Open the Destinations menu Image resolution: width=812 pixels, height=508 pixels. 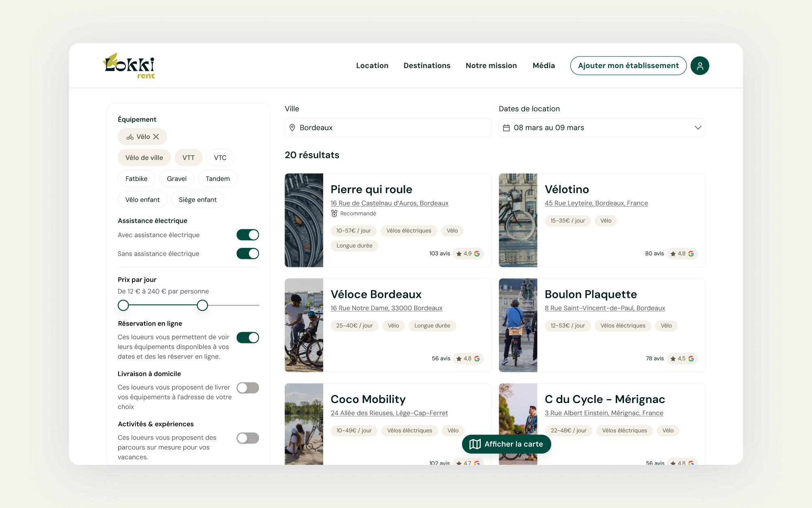point(427,66)
